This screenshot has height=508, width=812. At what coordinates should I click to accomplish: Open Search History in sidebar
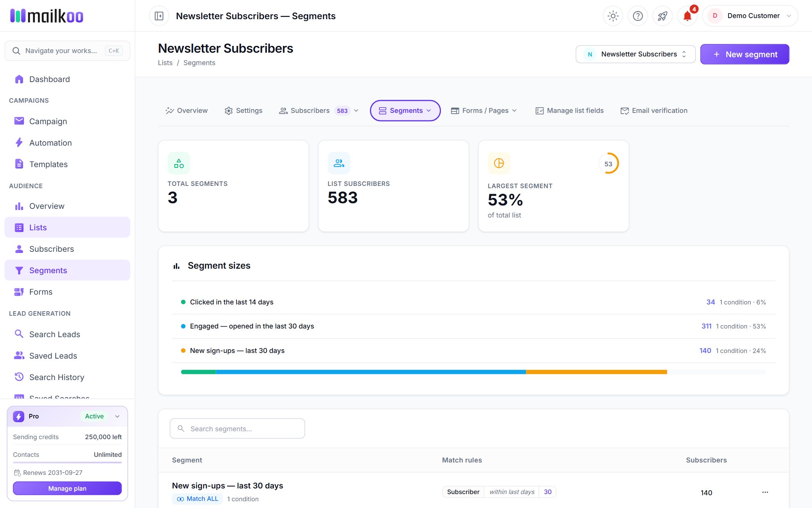pos(67,377)
